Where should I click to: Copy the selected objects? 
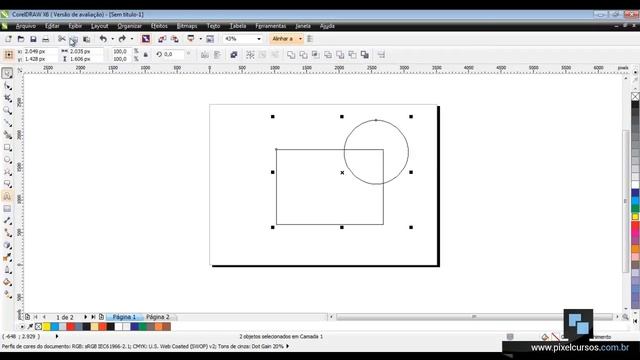74,39
